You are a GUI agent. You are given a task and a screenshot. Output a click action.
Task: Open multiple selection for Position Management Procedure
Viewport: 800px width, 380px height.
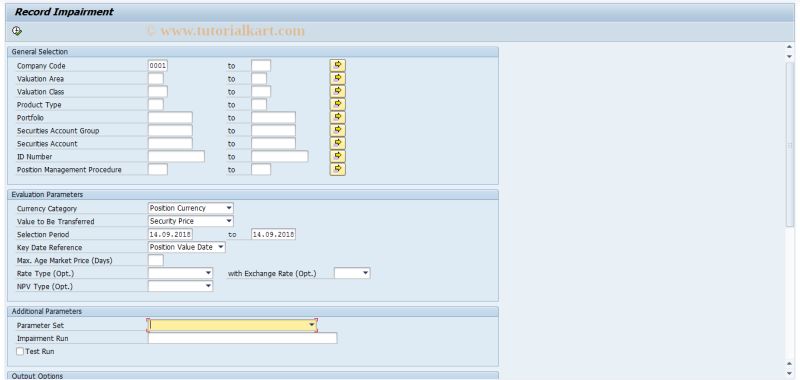(x=338, y=169)
